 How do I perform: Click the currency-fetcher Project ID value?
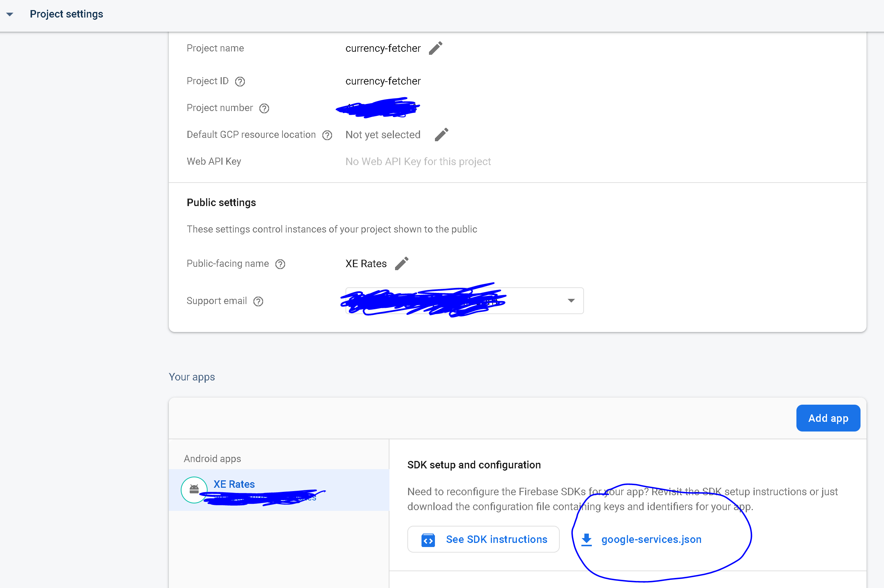click(383, 81)
